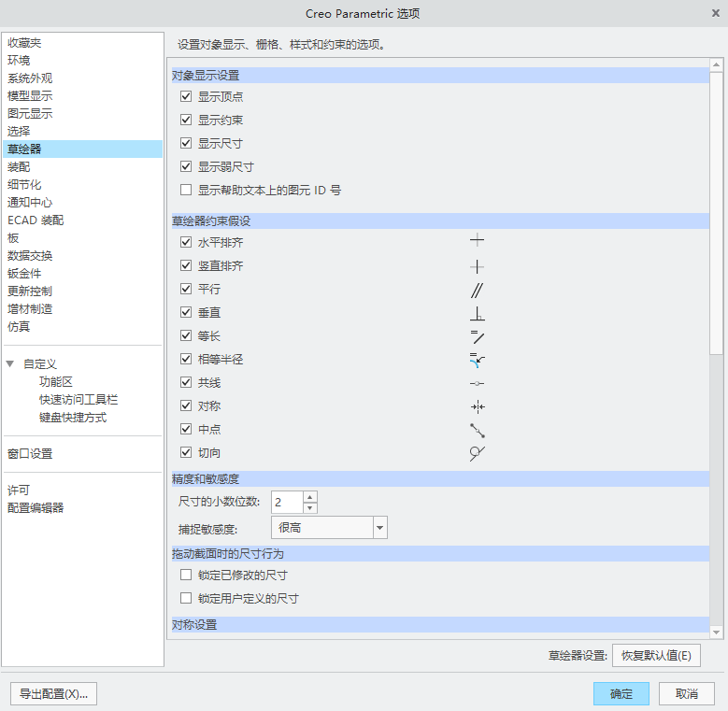The height and width of the screenshot is (711, 728).
Task: Click the 水平排齐 constraint icon
Action: 477,240
